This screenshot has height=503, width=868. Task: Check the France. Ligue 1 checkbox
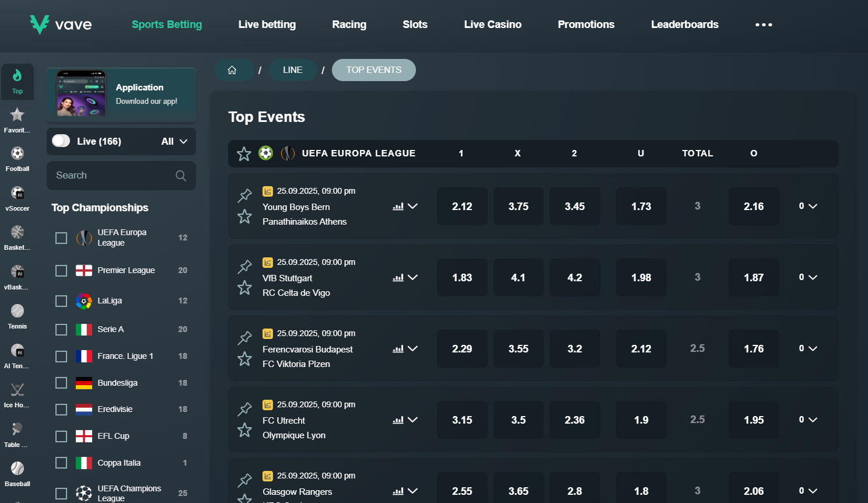pyautogui.click(x=61, y=357)
